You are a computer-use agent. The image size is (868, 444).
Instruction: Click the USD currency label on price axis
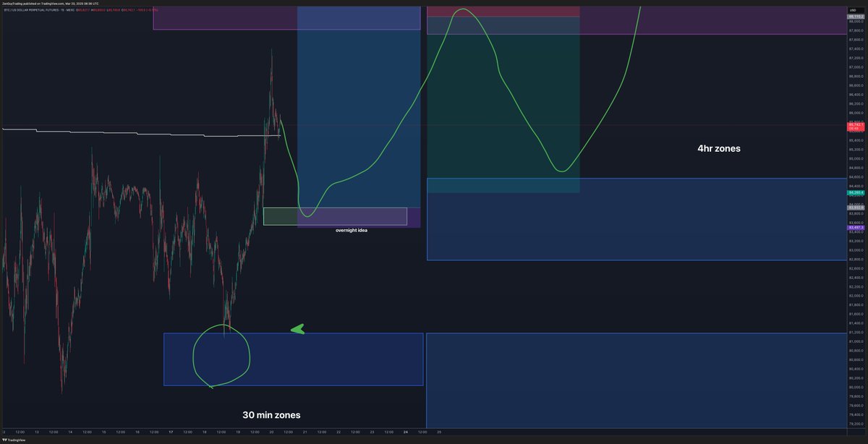point(852,10)
